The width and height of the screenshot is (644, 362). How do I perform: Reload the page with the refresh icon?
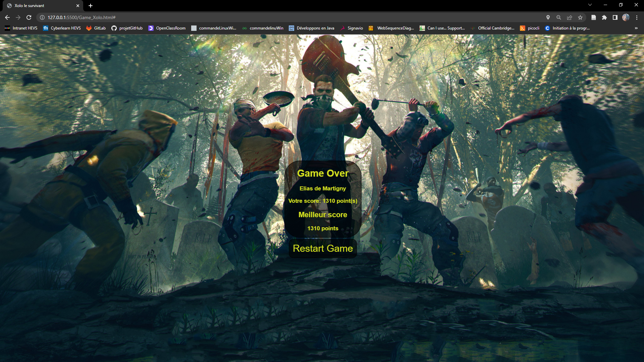point(29,17)
